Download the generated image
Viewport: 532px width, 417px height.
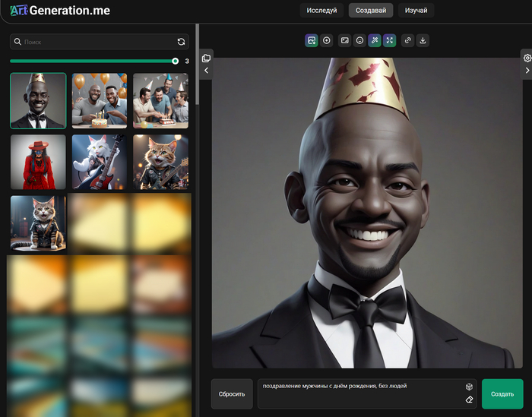(423, 40)
